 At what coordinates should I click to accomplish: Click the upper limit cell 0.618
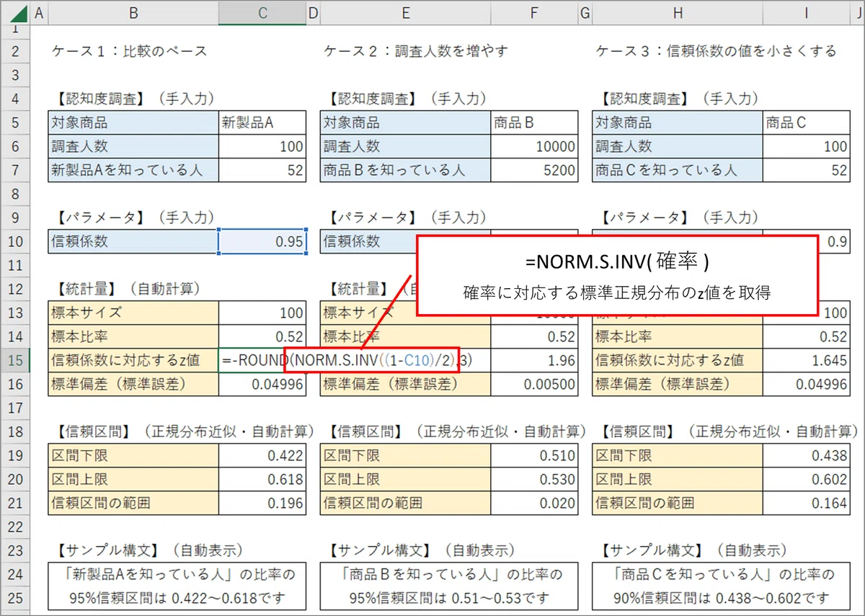coord(262,479)
